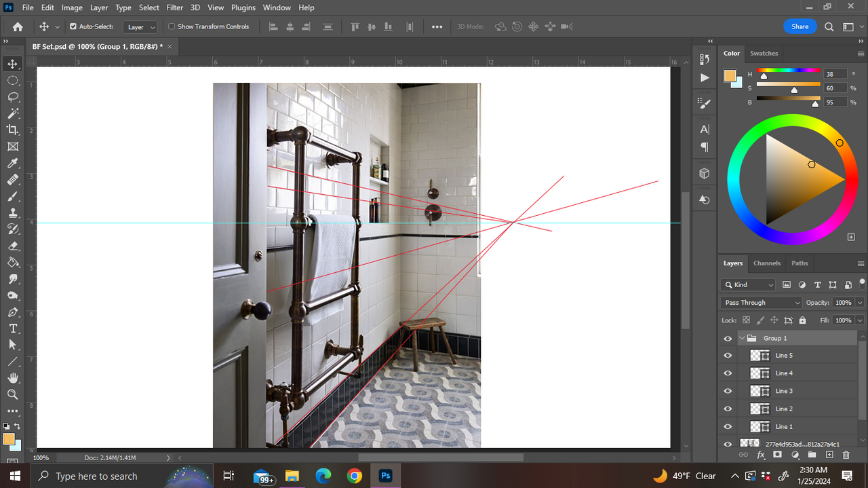Select the Pen tool
868x488 pixels.
point(12,312)
